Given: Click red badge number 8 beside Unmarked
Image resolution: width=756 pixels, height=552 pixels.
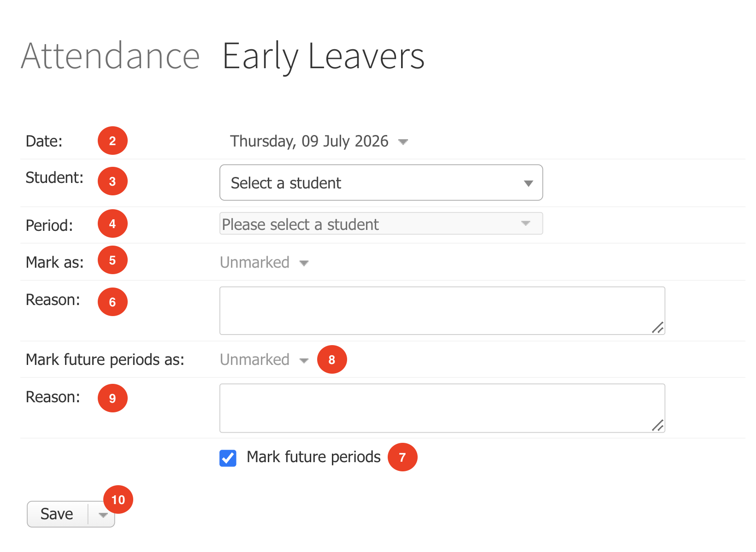Looking at the screenshot, I should tap(332, 359).
